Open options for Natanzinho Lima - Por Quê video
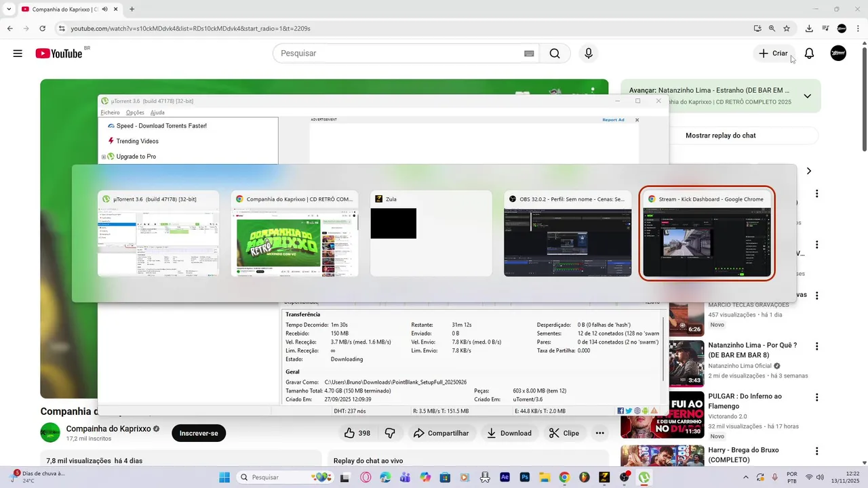This screenshot has height=488, width=868. (817, 346)
